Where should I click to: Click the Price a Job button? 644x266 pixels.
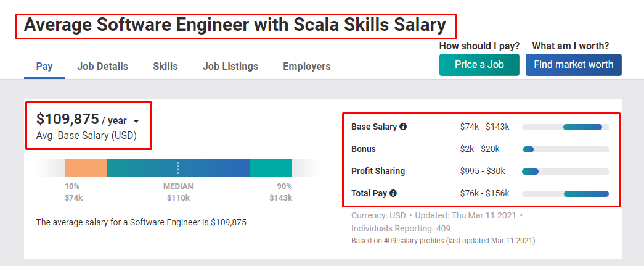[x=479, y=65]
